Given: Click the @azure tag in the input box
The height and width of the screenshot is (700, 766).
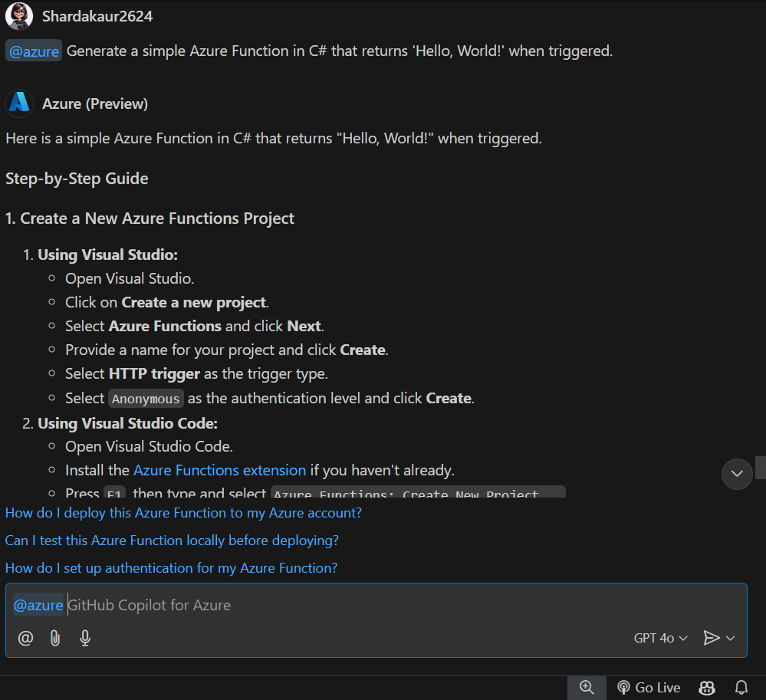Looking at the screenshot, I should tap(38, 605).
